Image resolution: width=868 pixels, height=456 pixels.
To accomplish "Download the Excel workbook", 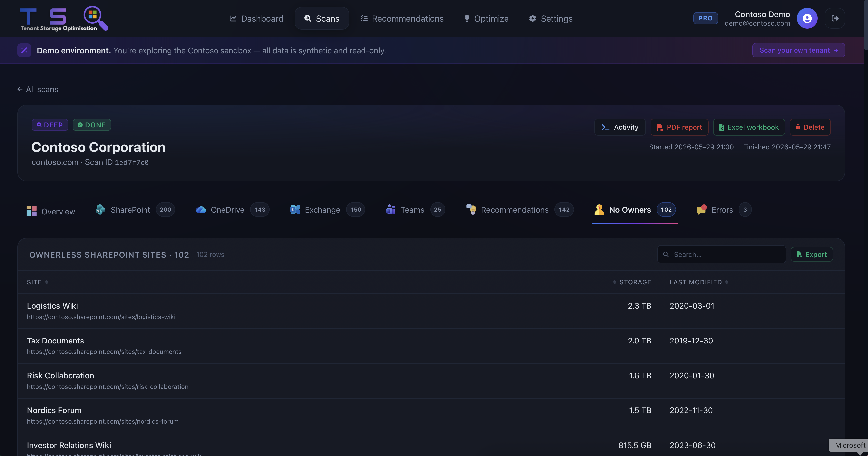I will point(749,127).
